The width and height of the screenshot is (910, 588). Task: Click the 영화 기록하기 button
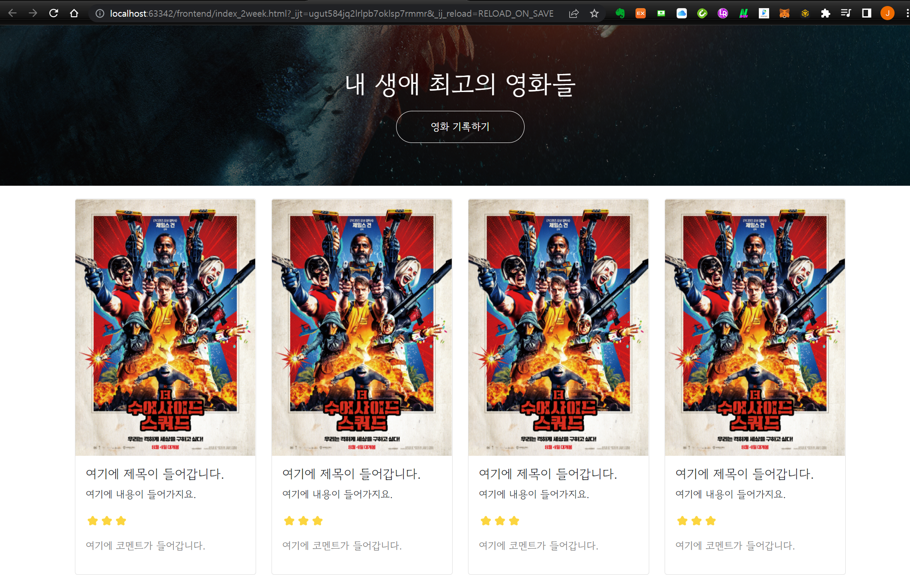point(460,127)
